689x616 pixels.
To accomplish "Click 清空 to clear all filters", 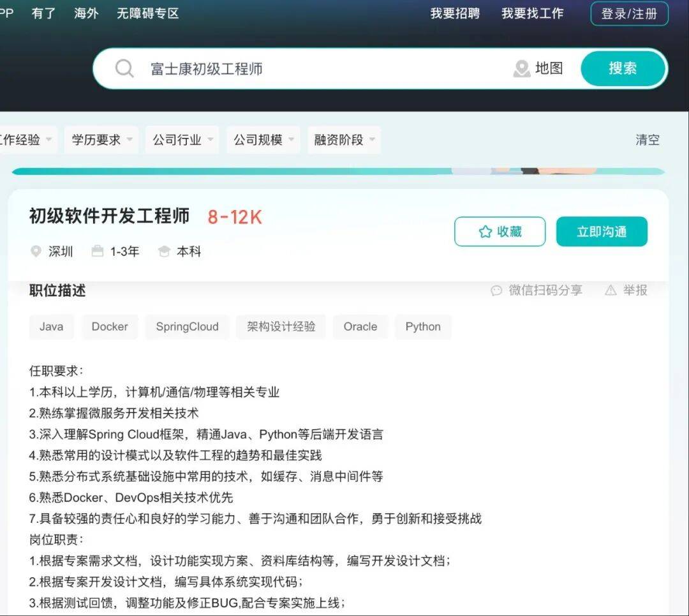I will [x=648, y=140].
